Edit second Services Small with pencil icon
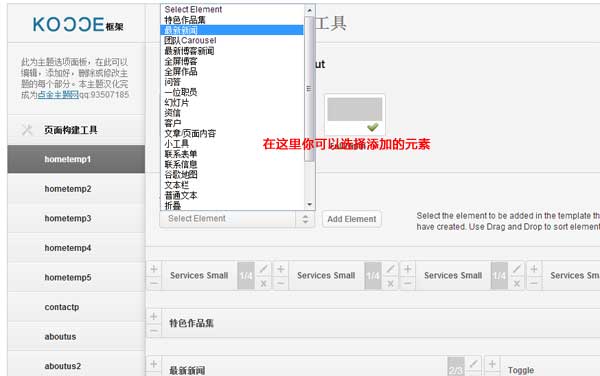 tap(390, 269)
